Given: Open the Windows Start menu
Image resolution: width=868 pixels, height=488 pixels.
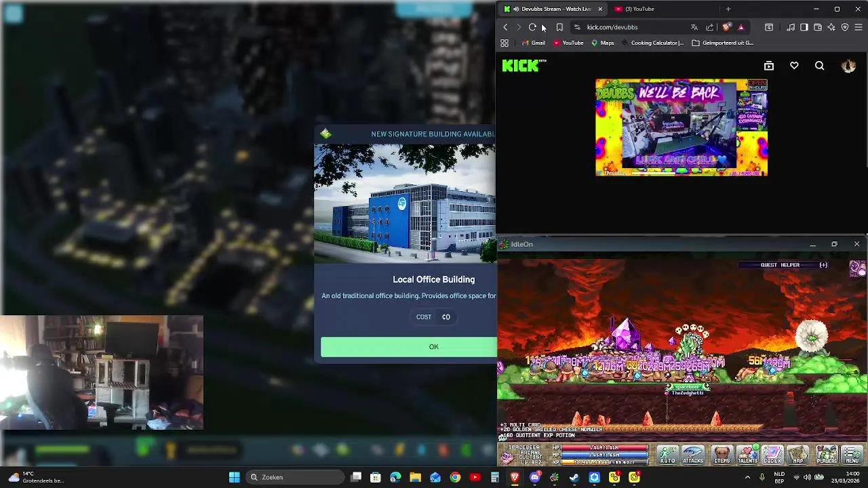Looking at the screenshot, I should tap(234, 477).
